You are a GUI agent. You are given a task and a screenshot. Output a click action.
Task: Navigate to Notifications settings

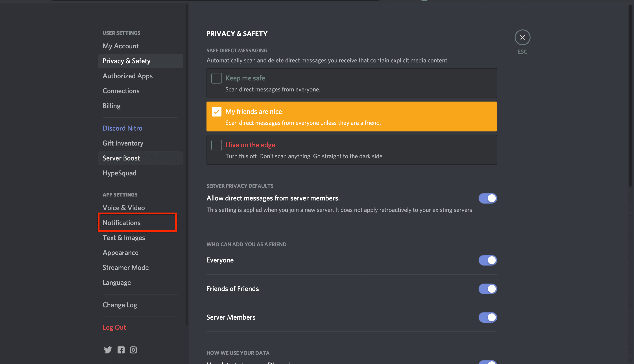[x=122, y=222]
